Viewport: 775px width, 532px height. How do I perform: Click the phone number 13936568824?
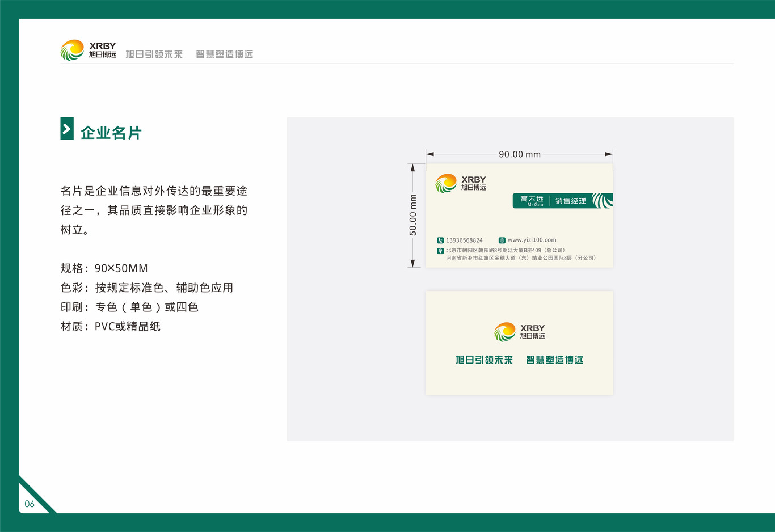[x=464, y=240]
